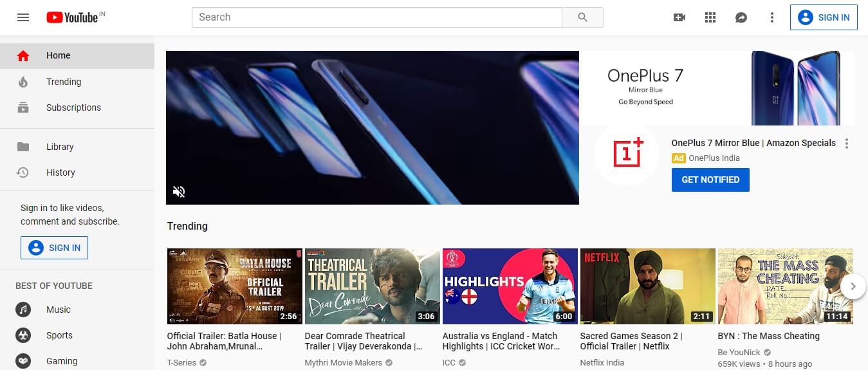Open OnePlus 7 Mirror Blue ad title
This screenshot has width=868, height=370.
click(753, 143)
